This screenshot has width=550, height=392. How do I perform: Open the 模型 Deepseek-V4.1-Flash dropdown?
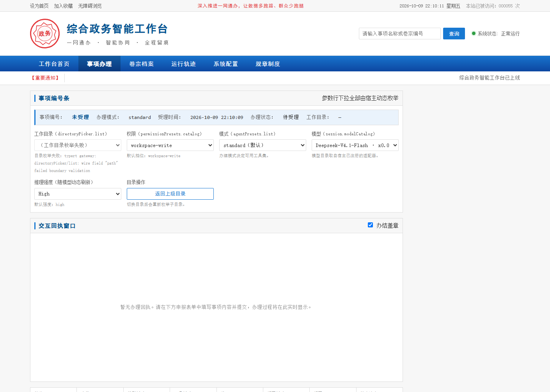(355, 145)
